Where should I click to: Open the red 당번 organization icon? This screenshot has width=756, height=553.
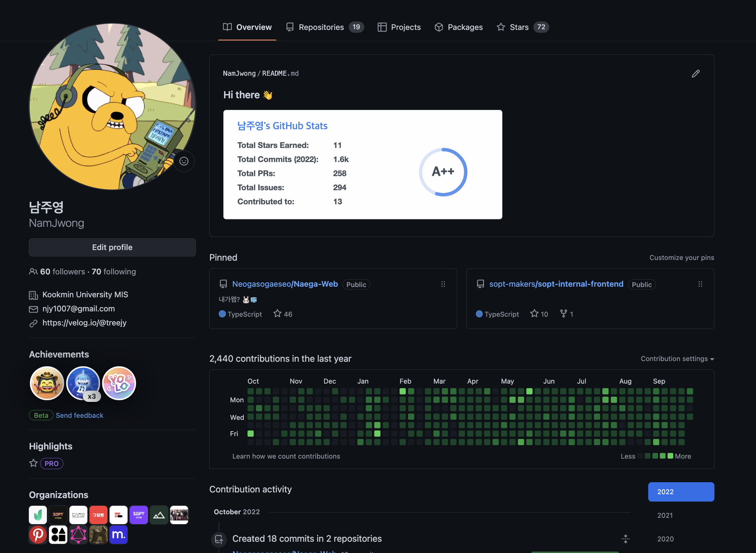(98, 515)
